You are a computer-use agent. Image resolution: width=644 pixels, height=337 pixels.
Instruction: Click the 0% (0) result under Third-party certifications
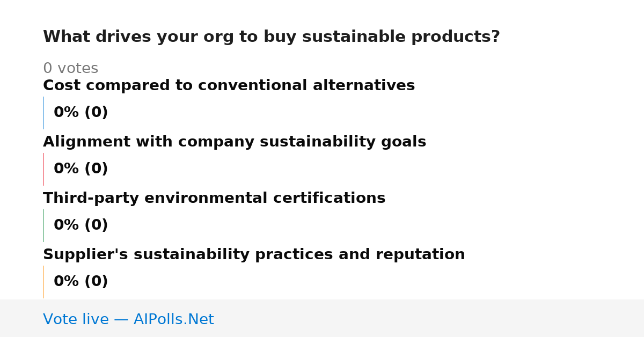click(x=80, y=225)
